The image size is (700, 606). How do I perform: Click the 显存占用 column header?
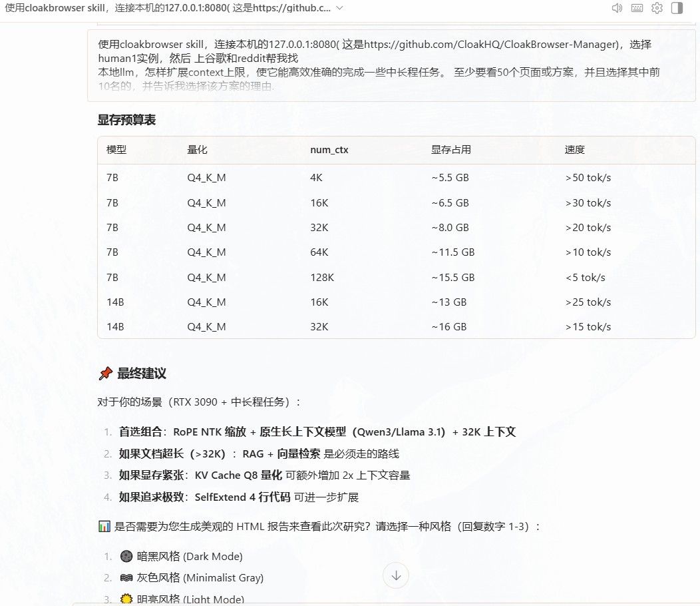[451, 150]
